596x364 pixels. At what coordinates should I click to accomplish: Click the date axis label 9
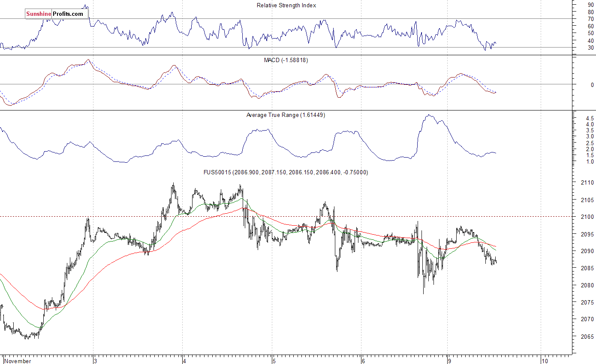click(x=449, y=361)
